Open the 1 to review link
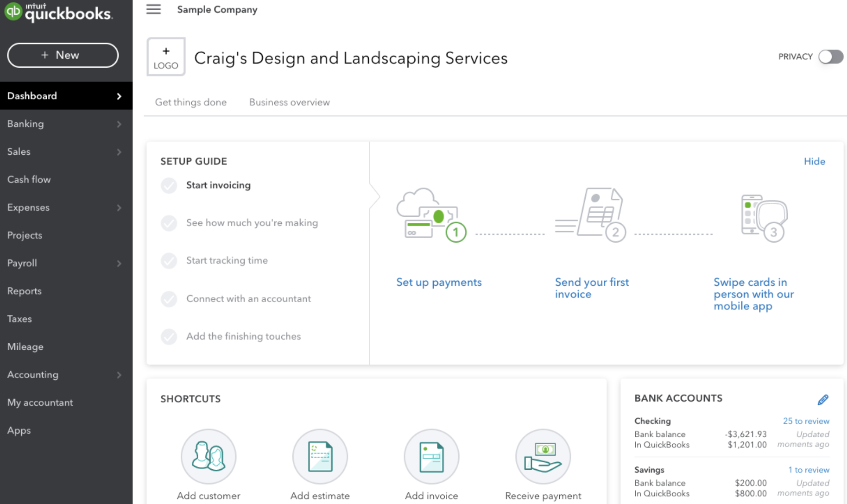847x504 pixels. [809, 470]
